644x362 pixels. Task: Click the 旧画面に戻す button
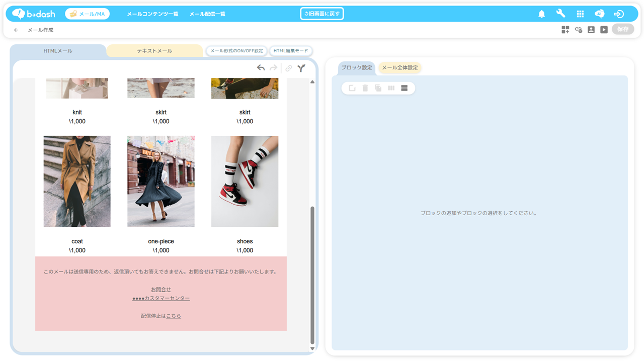tap(322, 14)
